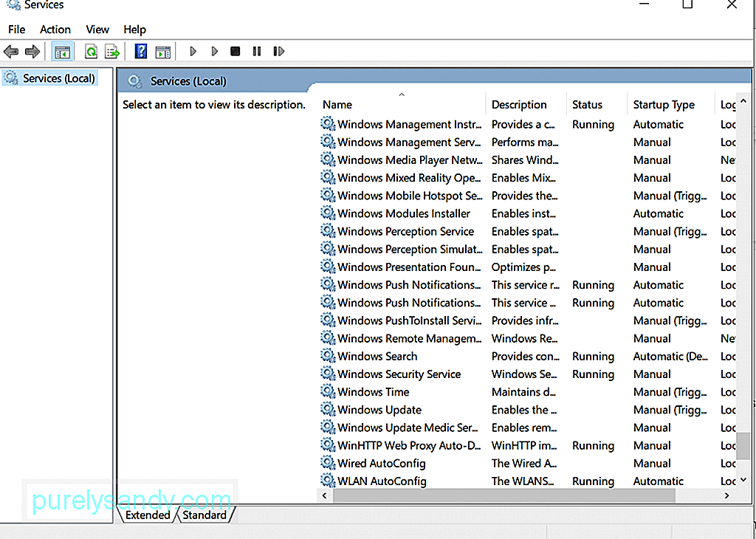This screenshot has width=756, height=539.
Task: Sort by the Description column header
Action: pyautogui.click(x=526, y=104)
